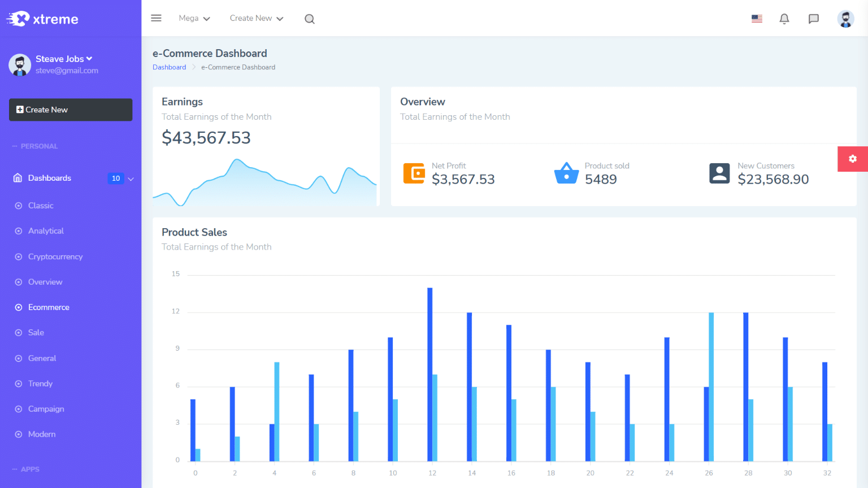The height and width of the screenshot is (488, 868).
Task: Open the user avatar in top bar
Action: click(x=845, y=19)
